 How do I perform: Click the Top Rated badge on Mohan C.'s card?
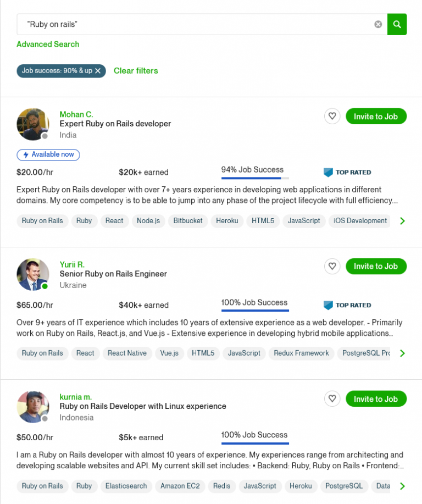(x=347, y=172)
